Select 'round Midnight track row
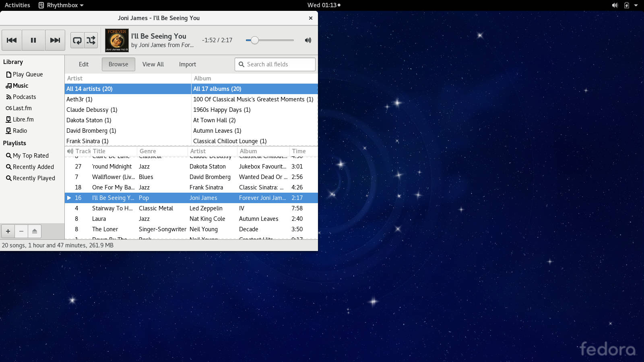This screenshot has width=644, height=362. (x=191, y=167)
